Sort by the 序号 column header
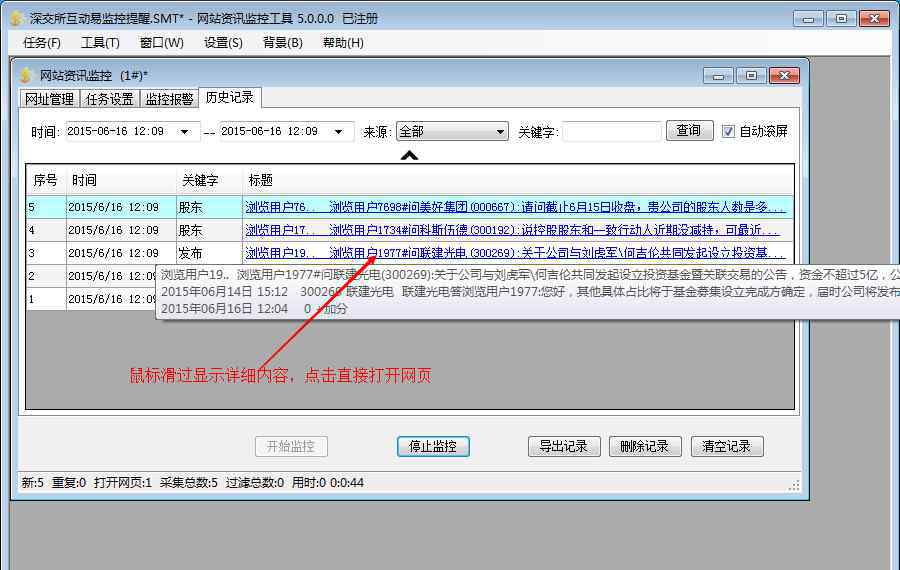Image resolution: width=900 pixels, height=570 pixels. [x=45, y=180]
